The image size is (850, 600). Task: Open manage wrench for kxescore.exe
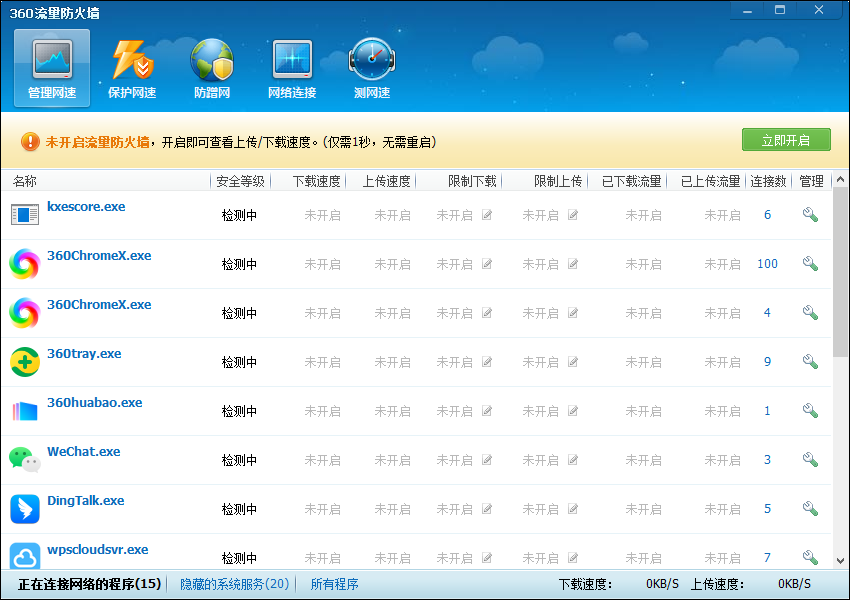[x=810, y=215]
